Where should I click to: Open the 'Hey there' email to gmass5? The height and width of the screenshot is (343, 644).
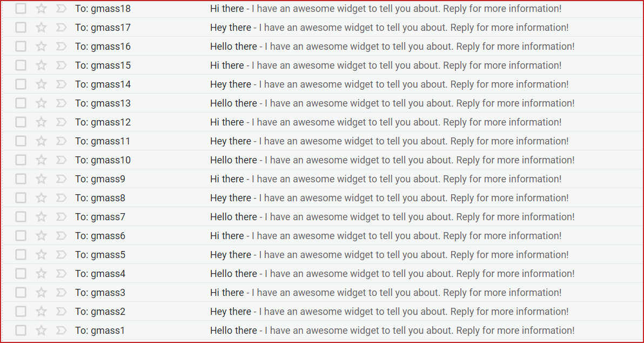pyautogui.click(x=389, y=255)
